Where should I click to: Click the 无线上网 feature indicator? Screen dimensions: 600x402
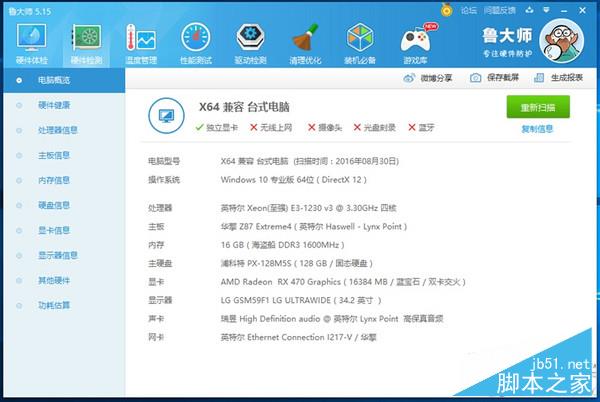click(271, 127)
